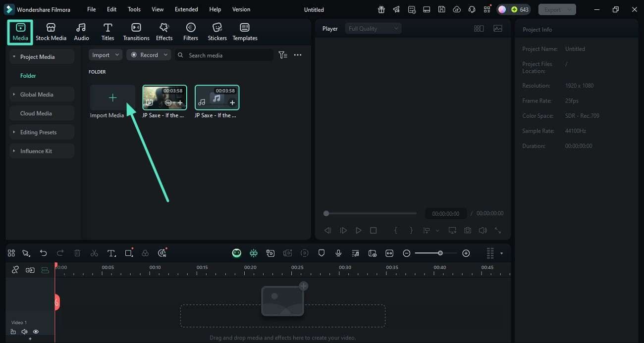
Task: Open the Version menu
Action: pyautogui.click(x=241, y=9)
